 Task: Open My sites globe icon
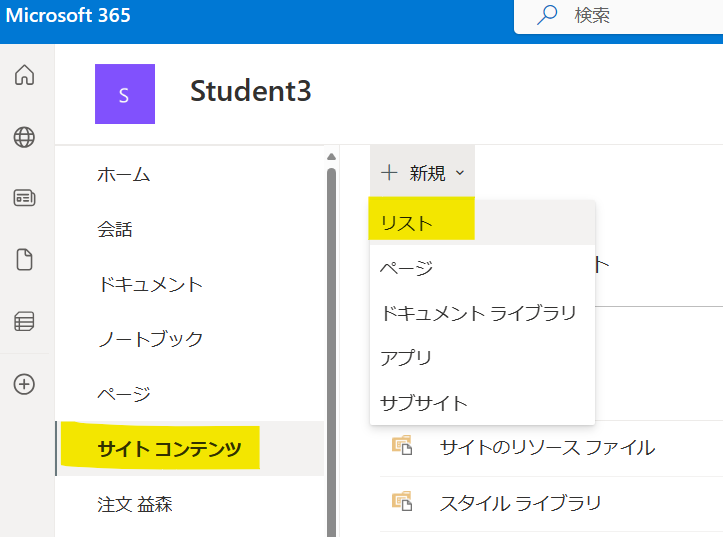click(24, 137)
